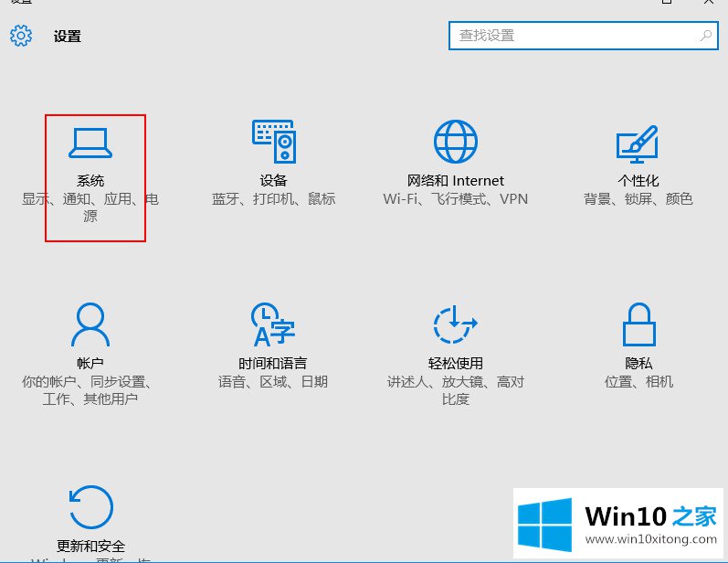Click the 讲述人、放大镜、高对比度 description

pos(456,390)
